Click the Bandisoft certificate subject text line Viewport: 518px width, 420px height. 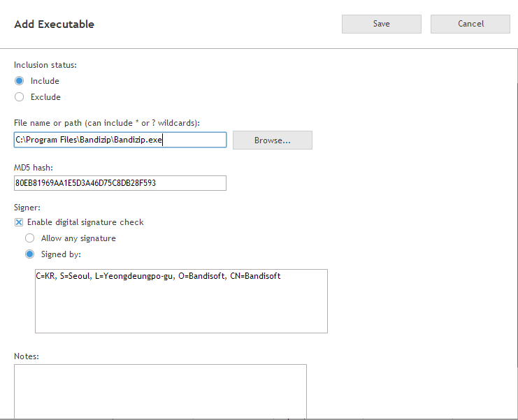pyautogui.click(x=159, y=277)
